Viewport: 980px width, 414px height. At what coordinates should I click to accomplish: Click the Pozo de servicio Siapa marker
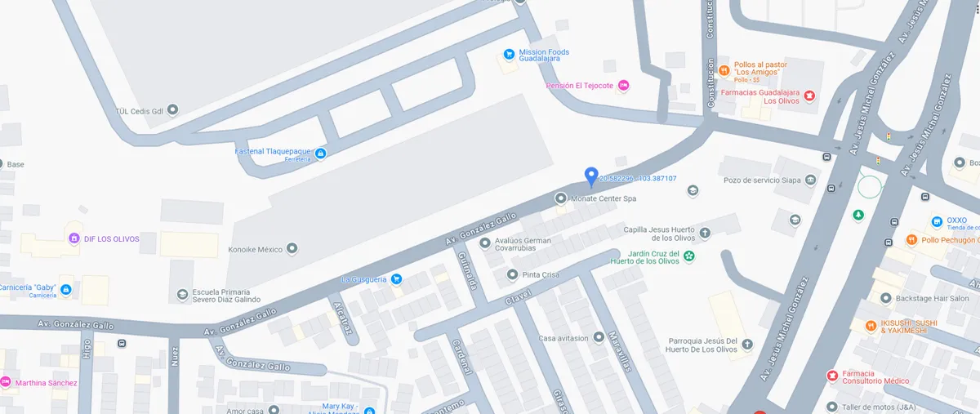pos(810,180)
